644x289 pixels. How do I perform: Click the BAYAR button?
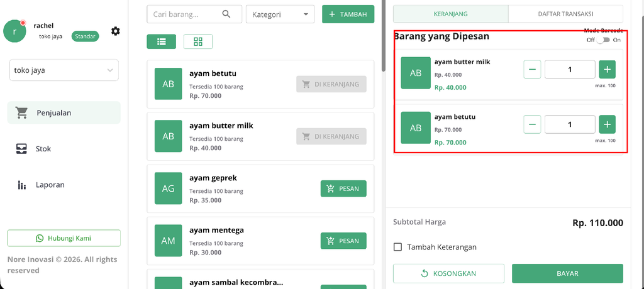tap(567, 273)
